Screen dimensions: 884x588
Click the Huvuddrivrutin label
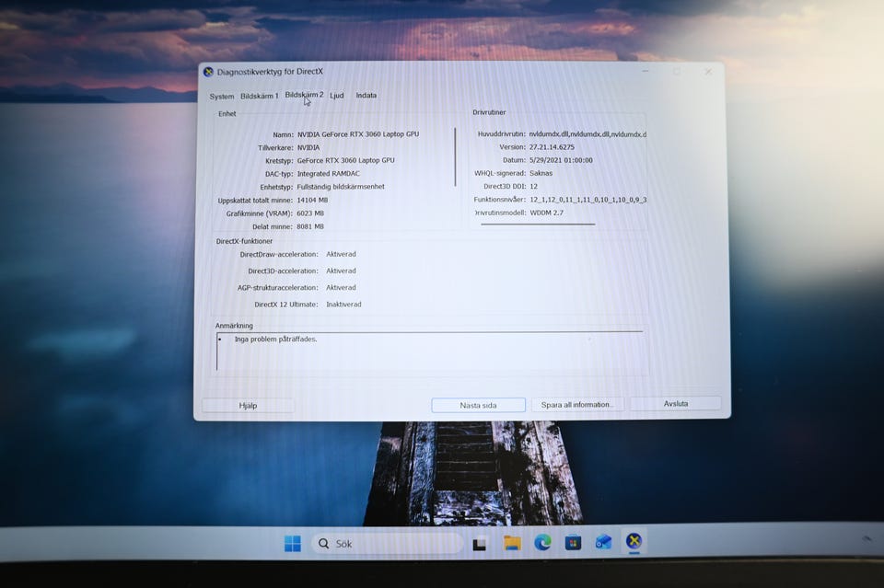pos(501,134)
